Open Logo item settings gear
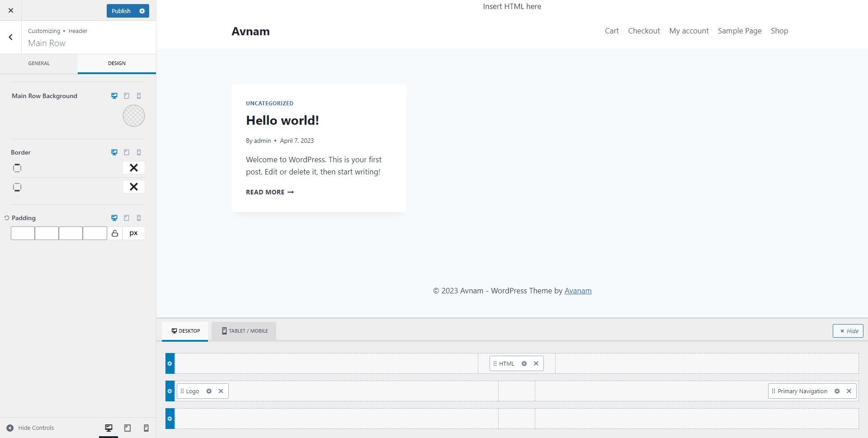868x438 pixels. pyautogui.click(x=209, y=391)
